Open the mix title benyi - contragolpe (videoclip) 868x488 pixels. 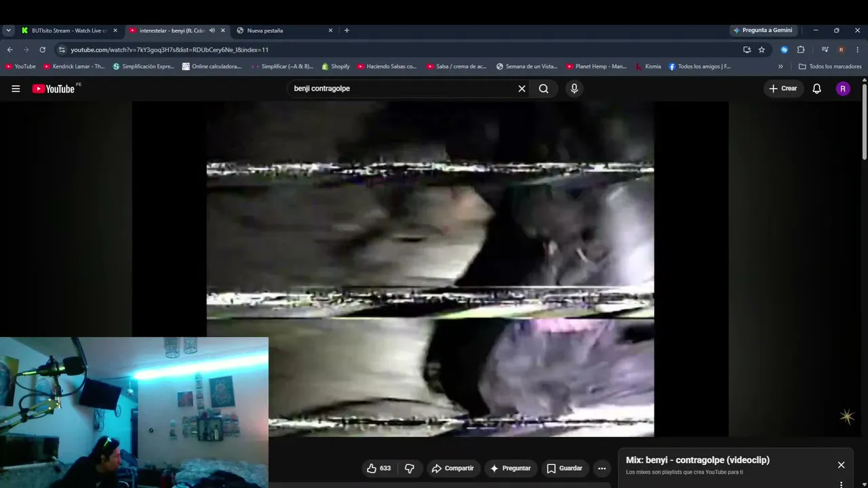coord(698,460)
